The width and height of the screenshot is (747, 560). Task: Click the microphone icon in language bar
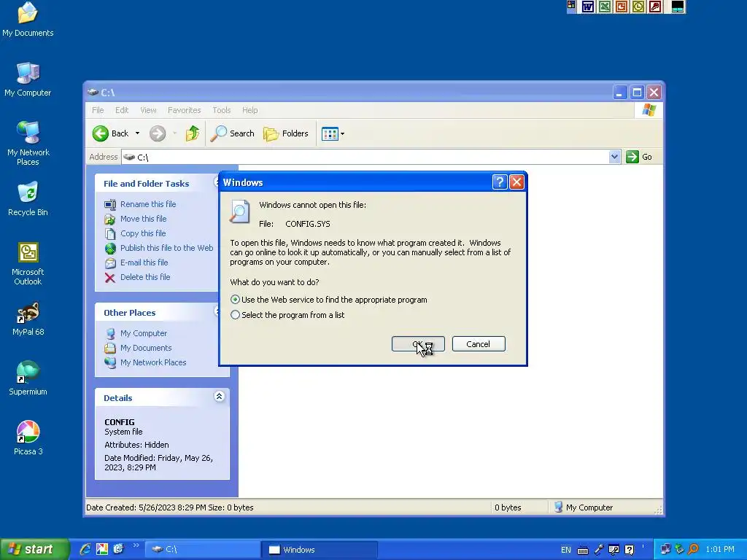click(x=599, y=550)
